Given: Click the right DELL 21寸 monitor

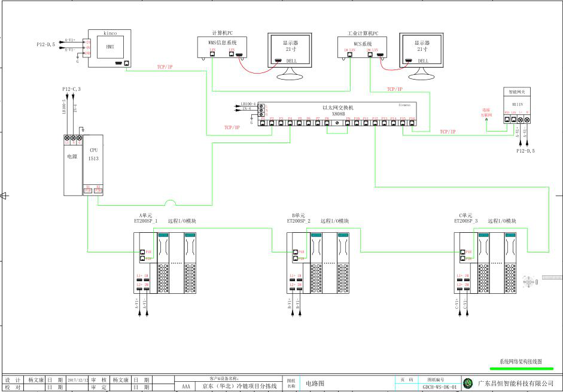Looking at the screenshot, I should click(x=422, y=56).
